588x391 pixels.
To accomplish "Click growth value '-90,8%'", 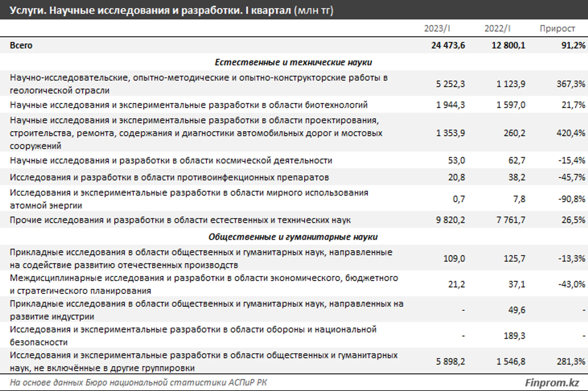I will pyautogui.click(x=572, y=199).
